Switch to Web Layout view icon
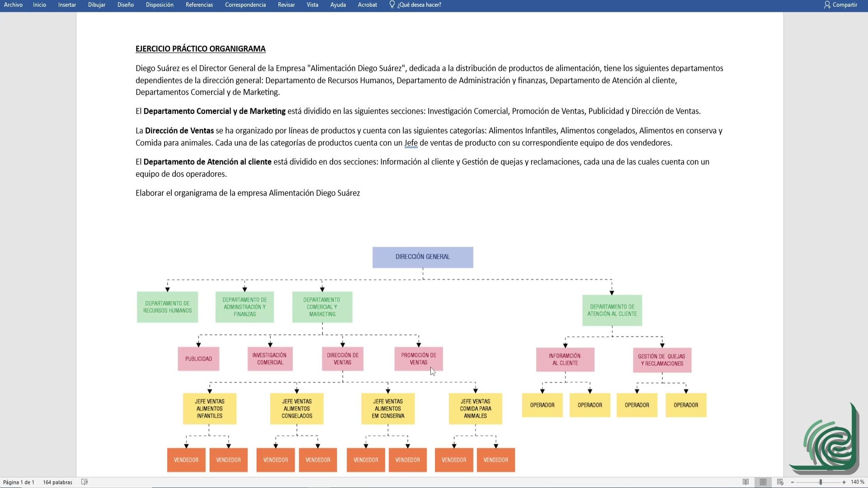This screenshot has width=868, height=488. point(780,482)
